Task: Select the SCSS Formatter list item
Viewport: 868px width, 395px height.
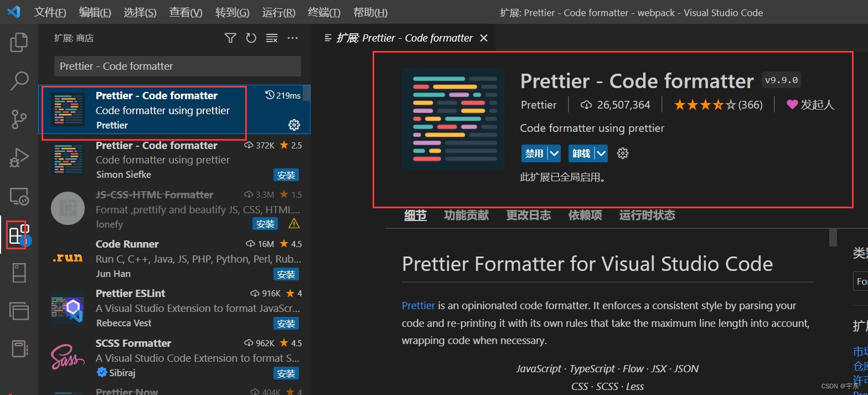Action: tap(174, 358)
